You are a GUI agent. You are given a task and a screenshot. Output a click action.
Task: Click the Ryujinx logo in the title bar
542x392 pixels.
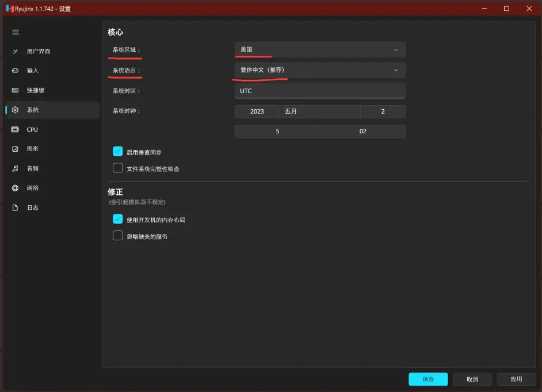coord(10,8)
